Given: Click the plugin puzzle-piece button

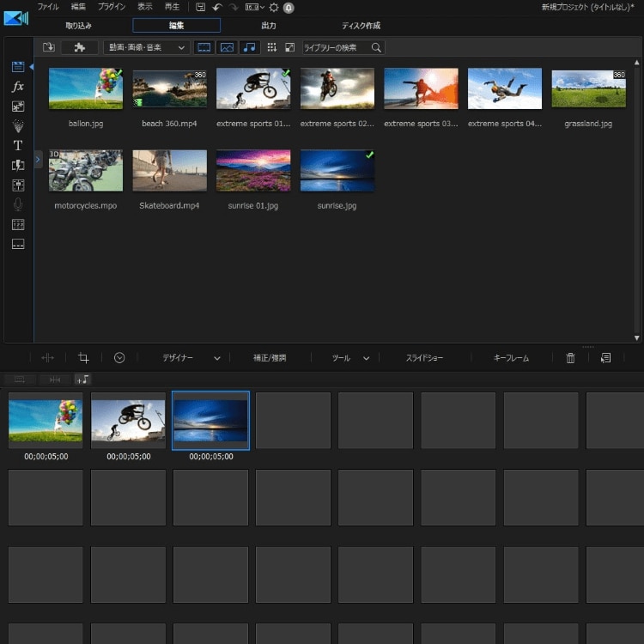Looking at the screenshot, I should point(80,47).
